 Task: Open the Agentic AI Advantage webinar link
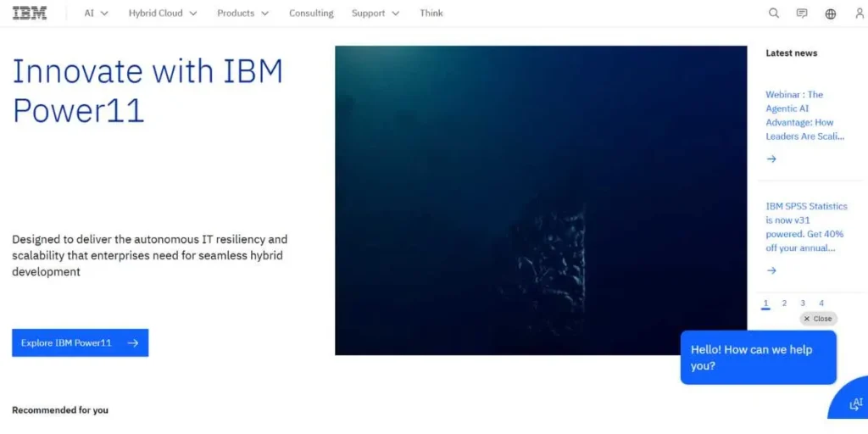[805, 115]
